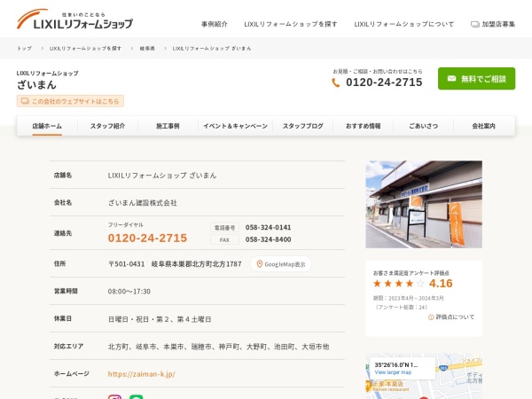This screenshot has width=532, height=399.
Task: Select the ごあいさつ tab
Action: coord(424,126)
